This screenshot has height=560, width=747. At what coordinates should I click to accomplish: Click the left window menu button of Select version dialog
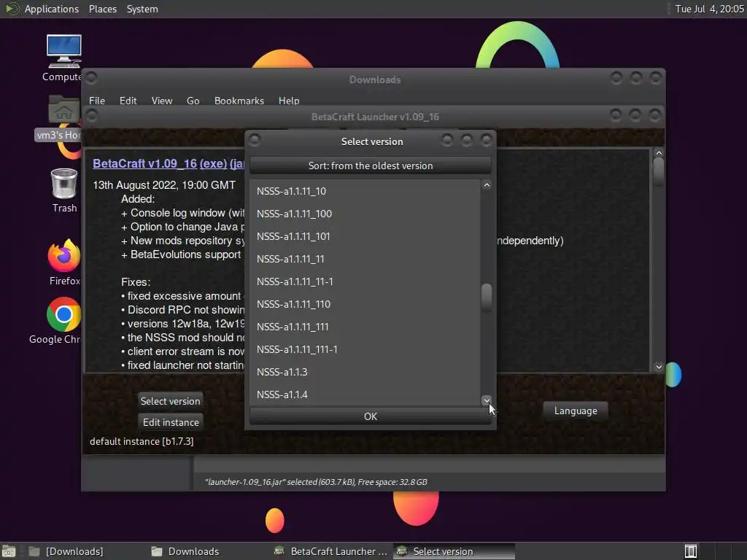255,140
